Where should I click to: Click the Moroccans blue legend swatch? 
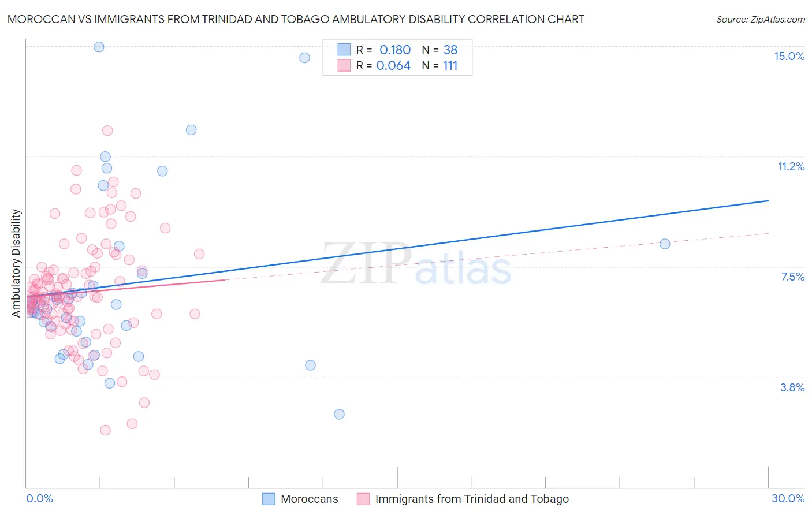(x=269, y=499)
